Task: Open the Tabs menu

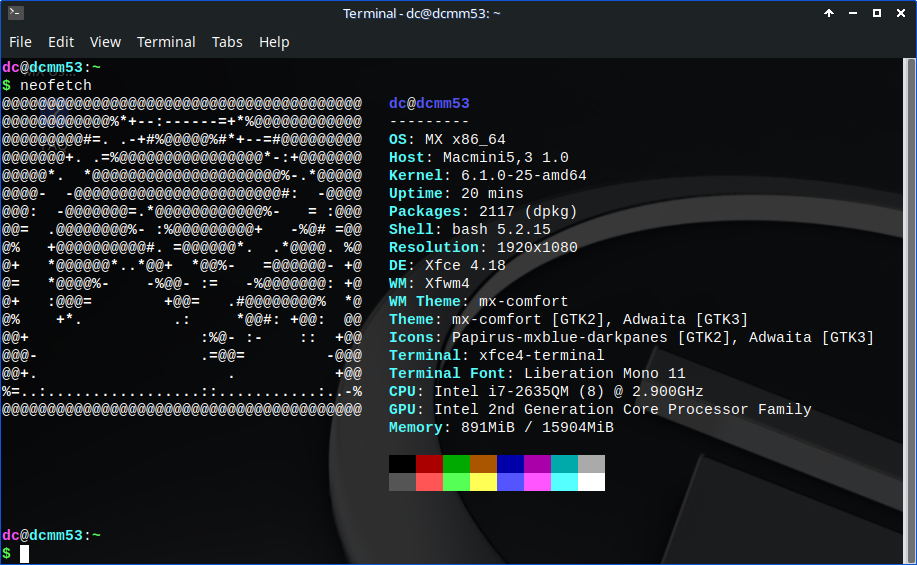Action: point(227,42)
